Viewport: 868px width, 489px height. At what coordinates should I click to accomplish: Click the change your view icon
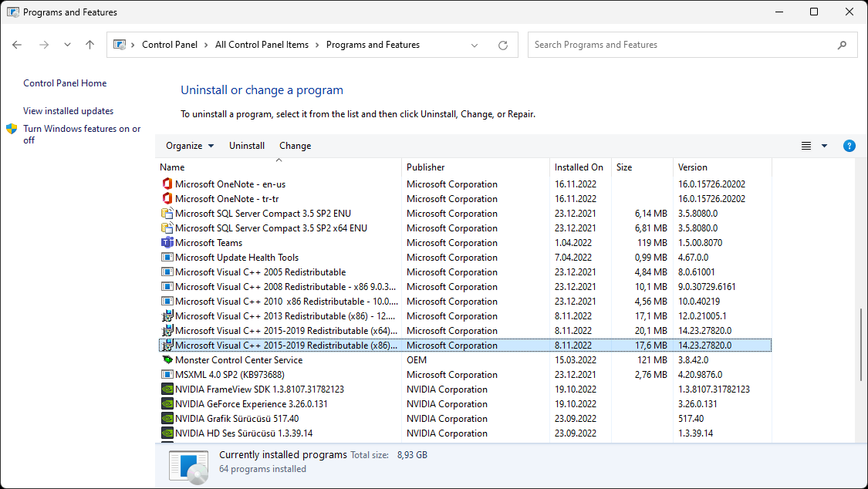tap(806, 146)
